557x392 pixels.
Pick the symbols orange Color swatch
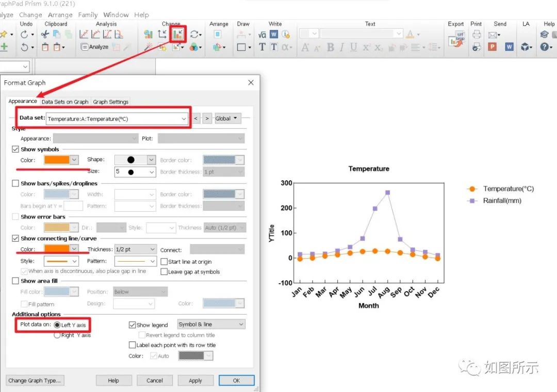[x=61, y=160]
